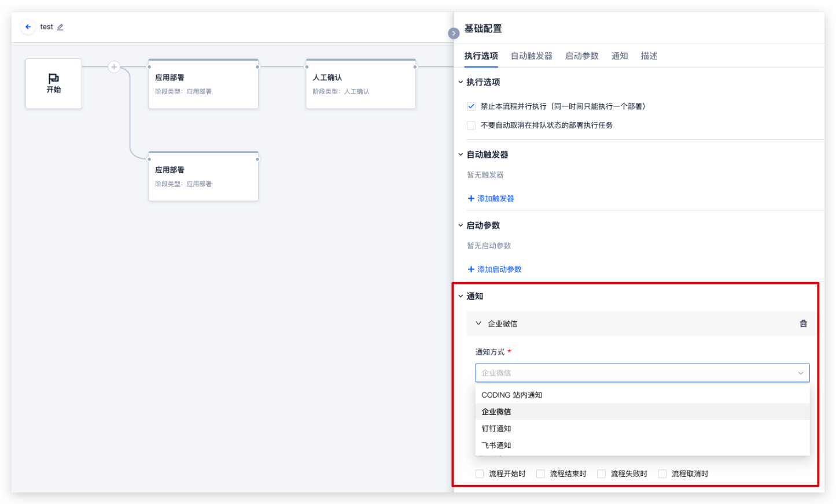The height and width of the screenshot is (504, 836).
Task: Check the 流程结束时 checkbox
Action: (x=540, y=474)
